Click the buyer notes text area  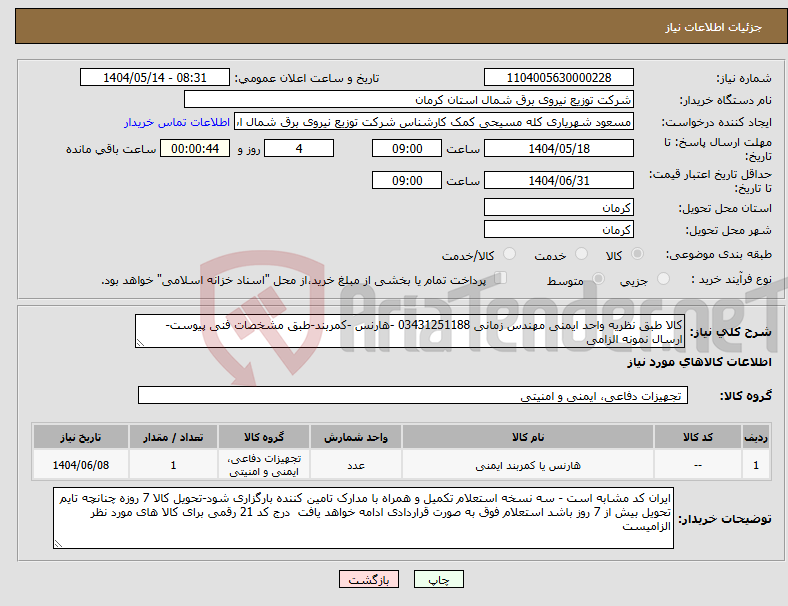pos(363,518)
